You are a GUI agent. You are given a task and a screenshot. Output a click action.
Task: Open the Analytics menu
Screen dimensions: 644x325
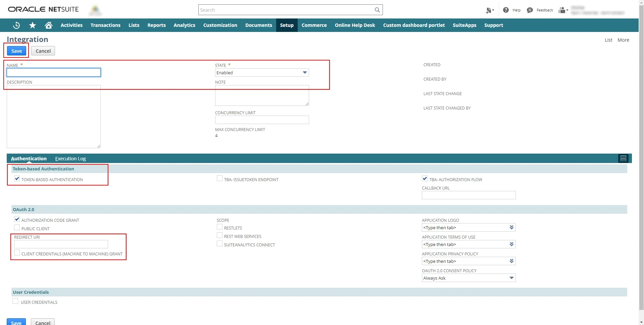[184, 25]
